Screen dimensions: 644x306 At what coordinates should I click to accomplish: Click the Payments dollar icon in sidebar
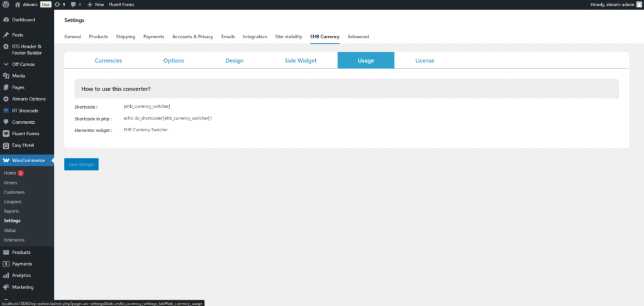[x=6, y=264]
